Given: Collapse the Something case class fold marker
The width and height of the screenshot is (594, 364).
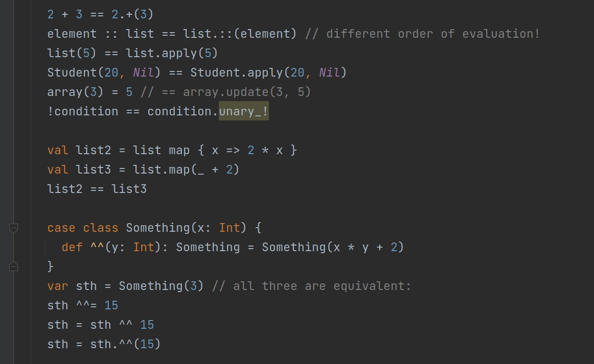Looking at the screenshot, I should (x=13, y=228).
